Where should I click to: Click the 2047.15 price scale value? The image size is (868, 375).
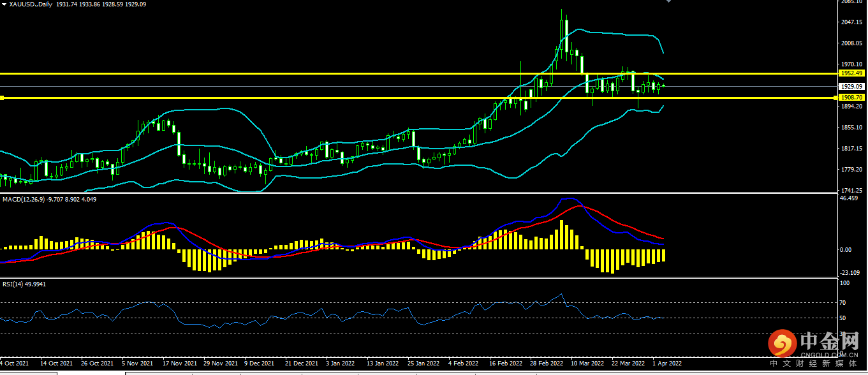[851, 22]
